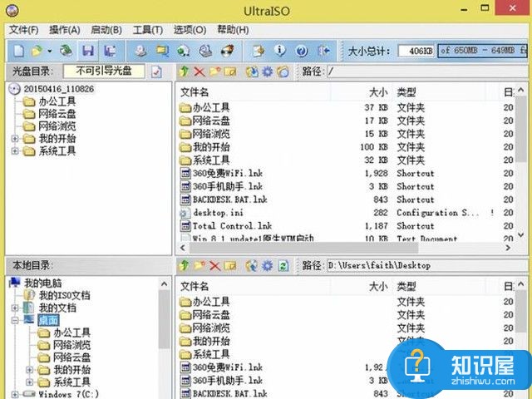Sort disc file list by 文件名 header
The height and width of the screenshot is (399, 532).
click(x=254, y=92)
